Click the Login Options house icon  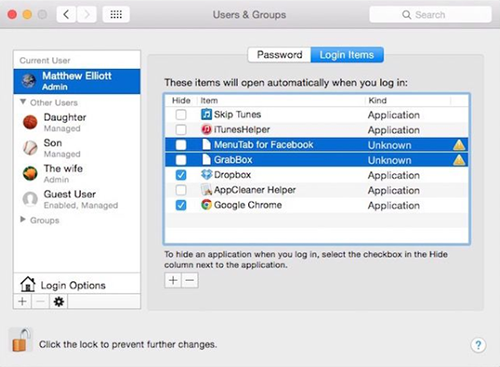[x=28, y=284]
